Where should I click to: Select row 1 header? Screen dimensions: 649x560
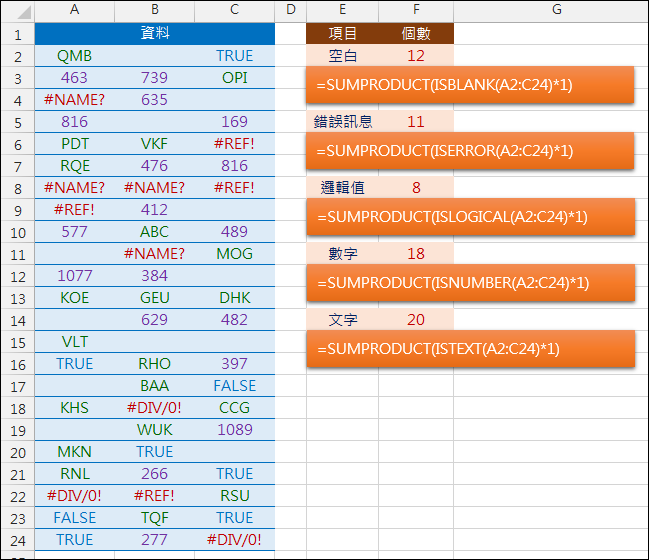click(18, 34)
